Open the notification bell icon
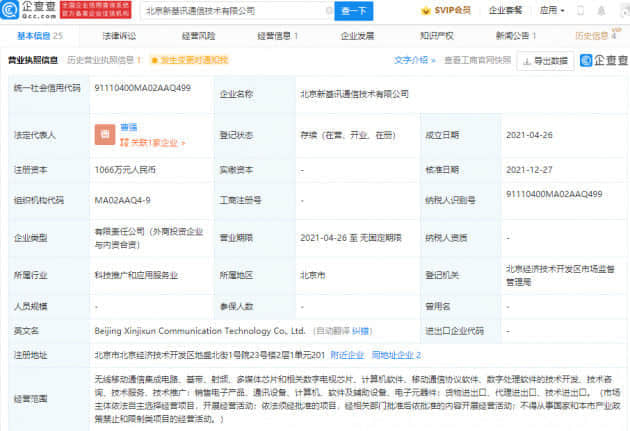The width and height of the screenshot is (630, 431). [601, 11]
